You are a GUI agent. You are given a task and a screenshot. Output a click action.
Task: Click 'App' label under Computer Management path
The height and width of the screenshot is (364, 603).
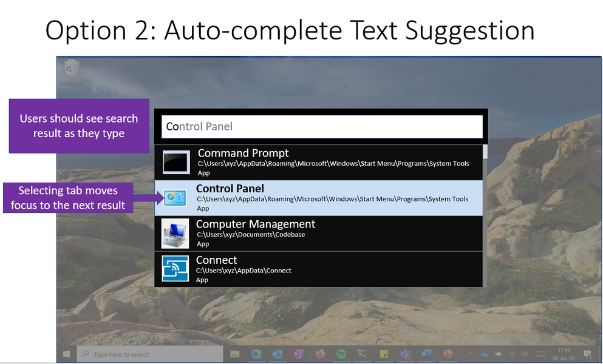point(203,244)
